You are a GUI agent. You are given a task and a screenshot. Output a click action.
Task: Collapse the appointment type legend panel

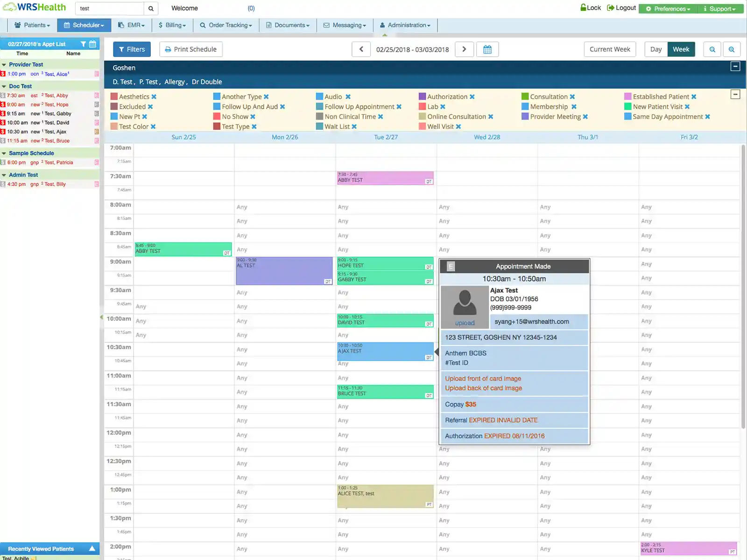pos(735,94)
